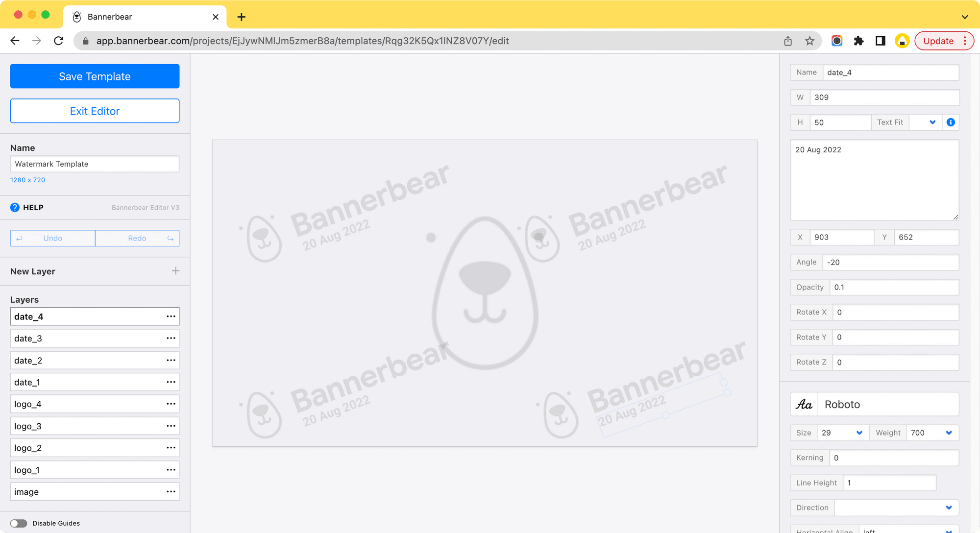Toggle the Disable Guides switch

pyautogui.click(x=19, y=523)
